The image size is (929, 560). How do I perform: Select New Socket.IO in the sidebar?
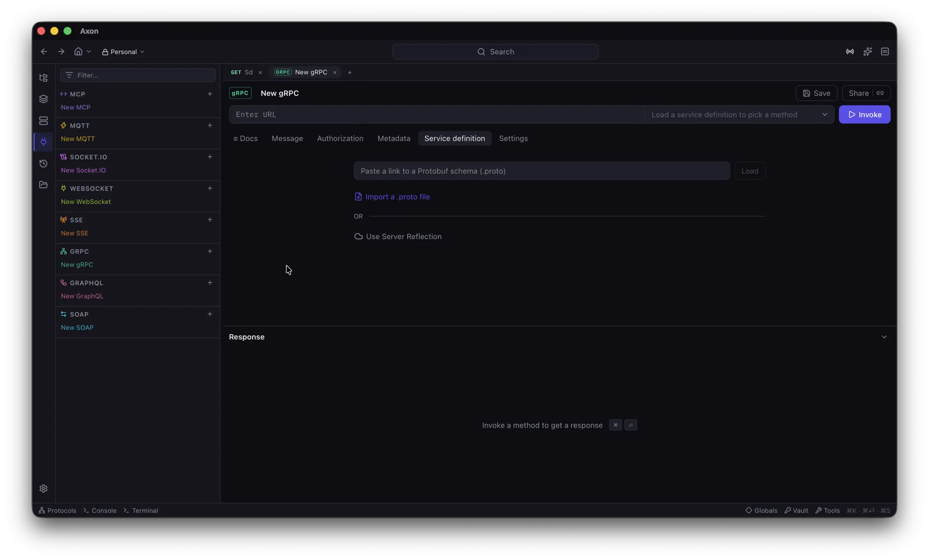[x=83, y=170]
